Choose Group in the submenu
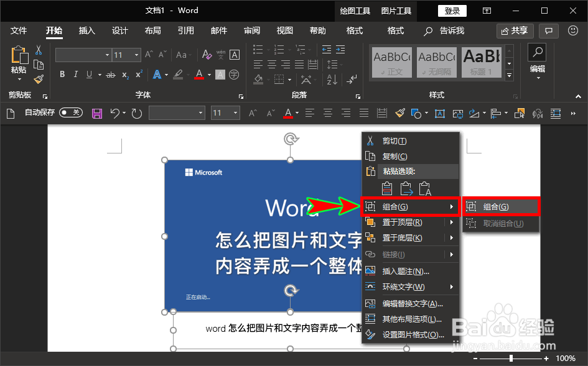Viewport: 588px width, 366px height. pos(501,207)
